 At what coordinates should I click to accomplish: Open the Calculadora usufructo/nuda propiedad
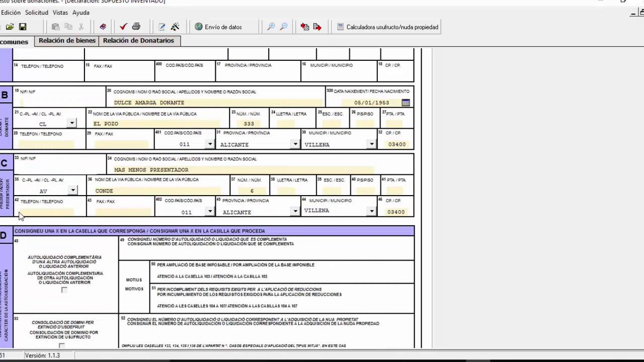tap(387, 27)
